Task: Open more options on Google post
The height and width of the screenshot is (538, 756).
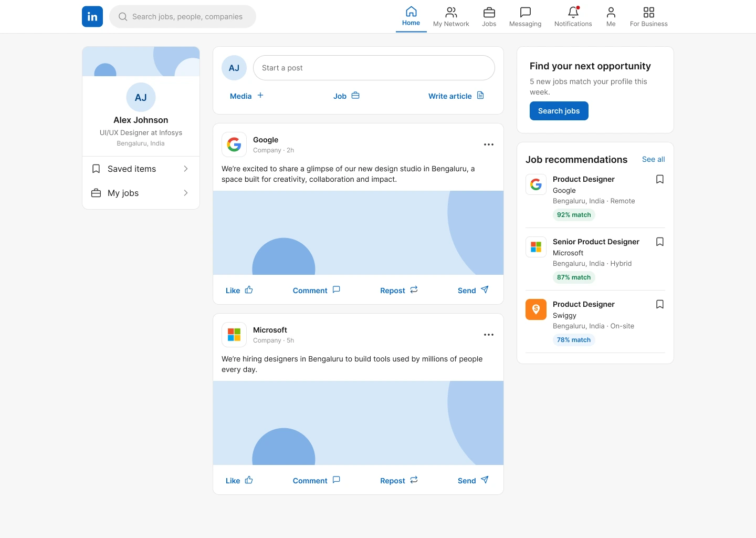Action: 489,144
